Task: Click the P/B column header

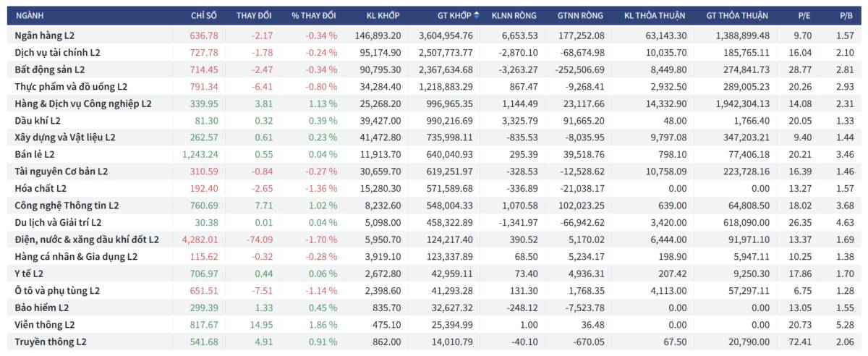Action: click(846, 15)
